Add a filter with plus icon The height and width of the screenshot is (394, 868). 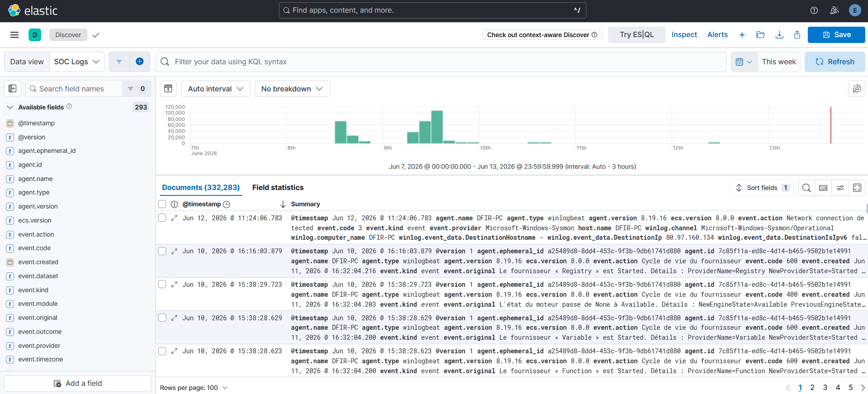[140, 62]
